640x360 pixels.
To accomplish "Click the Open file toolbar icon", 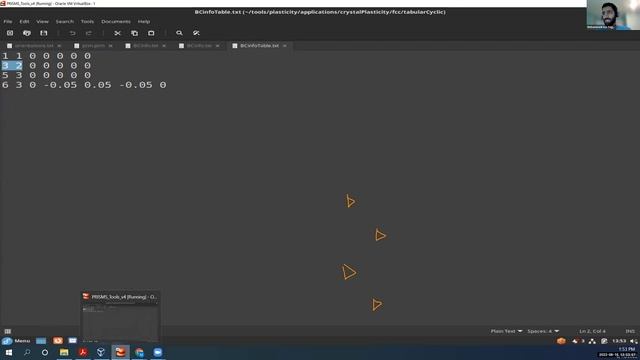I will (27, 33).
